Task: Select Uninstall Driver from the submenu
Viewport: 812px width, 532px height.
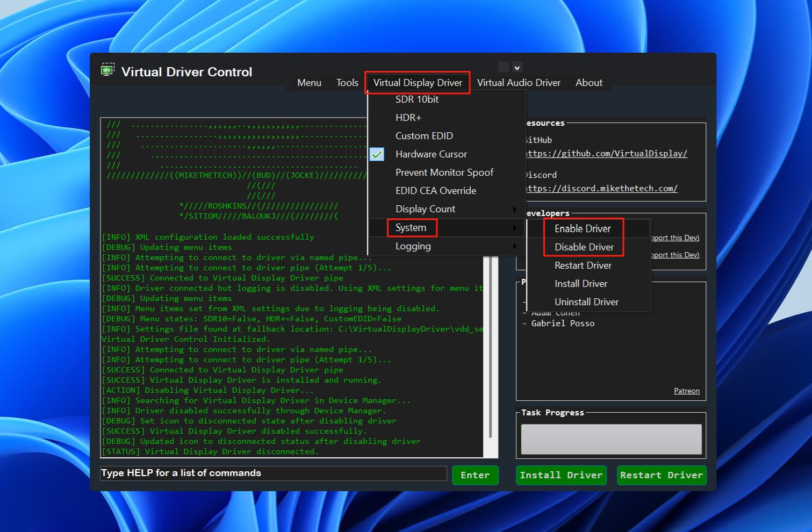Action: pyautogui.click(x=586, y=302)
